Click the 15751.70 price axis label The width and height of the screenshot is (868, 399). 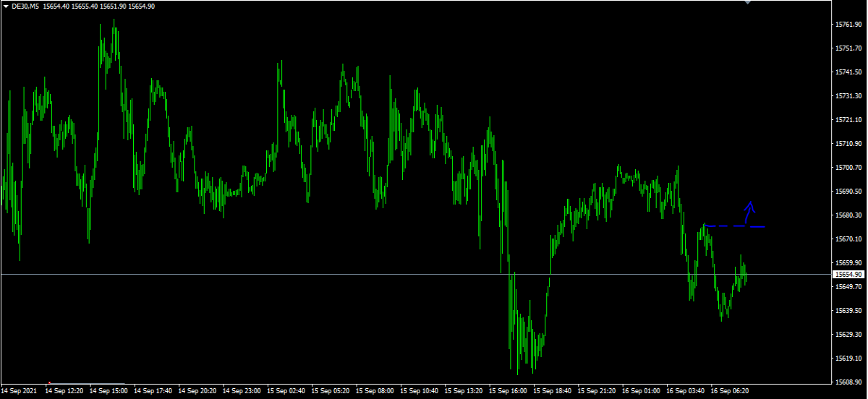pyautogui.click(x=848, y=48)
